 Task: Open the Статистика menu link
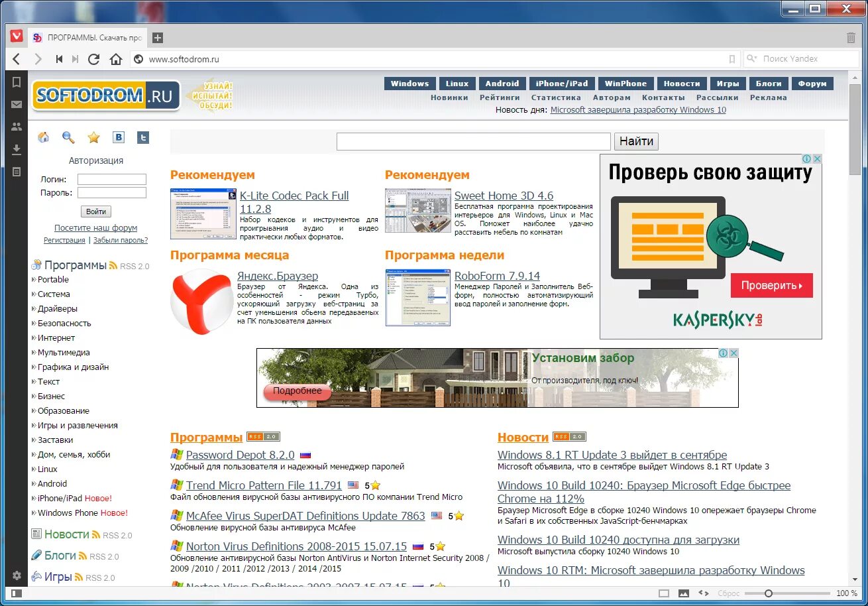pos(556,97)
